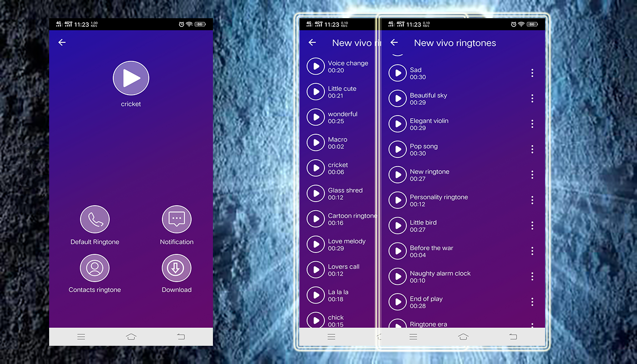Tap Wi-Fi icon on cricket screen status bar
The width and height of the screenshot is (637, 364).
189,24
